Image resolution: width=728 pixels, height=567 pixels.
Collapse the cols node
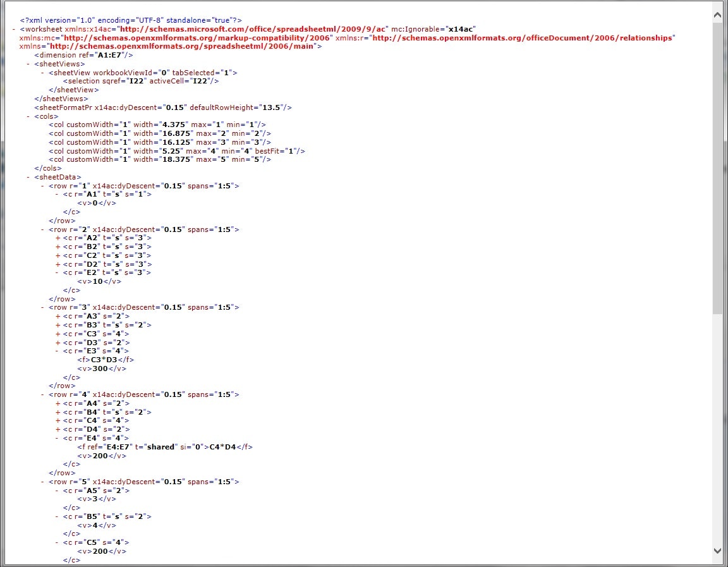(x=29, y=116)
